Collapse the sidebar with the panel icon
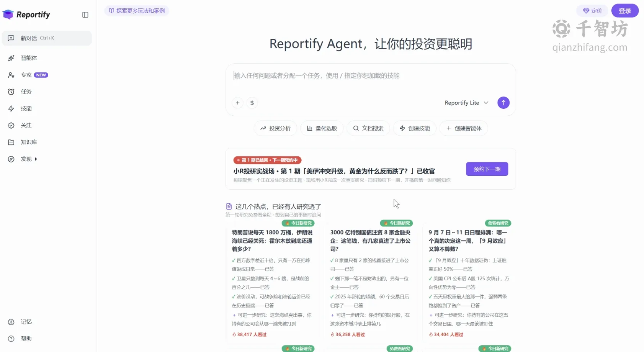This screenshot has width=644, height=352. coord(85,15)
